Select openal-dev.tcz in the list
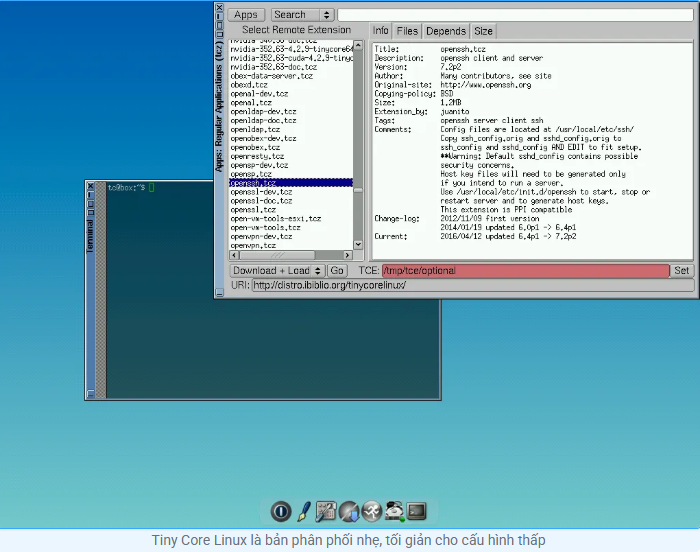The height and width of the screenshot is (552, 700). (291, 94)
